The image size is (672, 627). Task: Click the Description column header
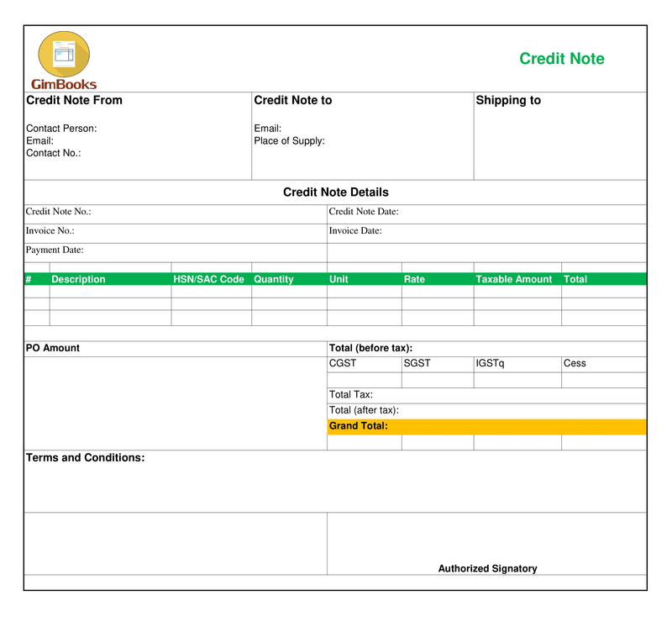(78, 279)
